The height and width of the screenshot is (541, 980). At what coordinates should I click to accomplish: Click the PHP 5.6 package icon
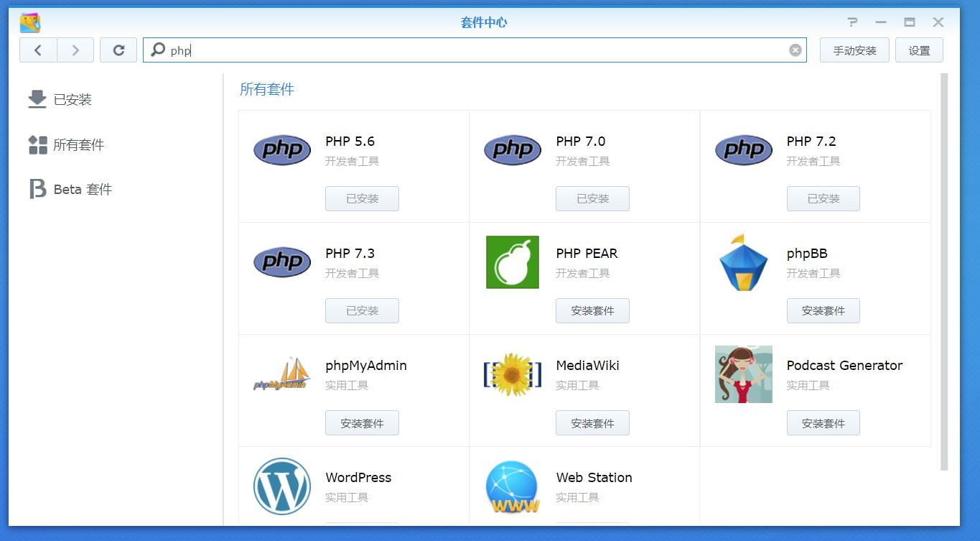pyautogui.click(x=281, y=149)
